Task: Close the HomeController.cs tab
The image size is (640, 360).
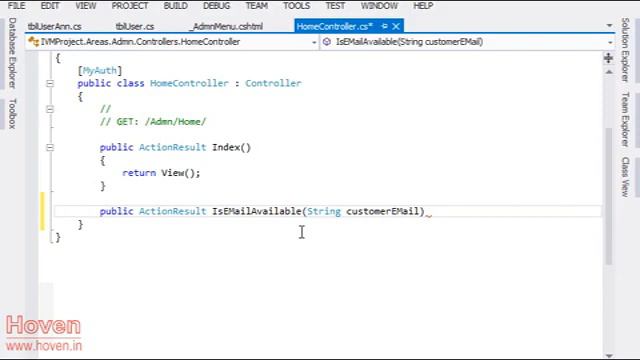Action: click(396, 26)
